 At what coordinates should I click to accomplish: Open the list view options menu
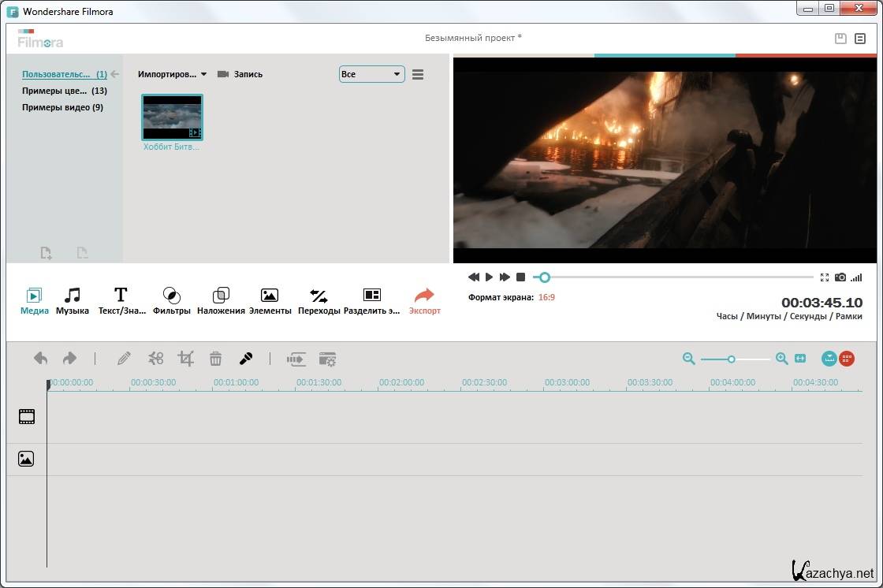418,74
